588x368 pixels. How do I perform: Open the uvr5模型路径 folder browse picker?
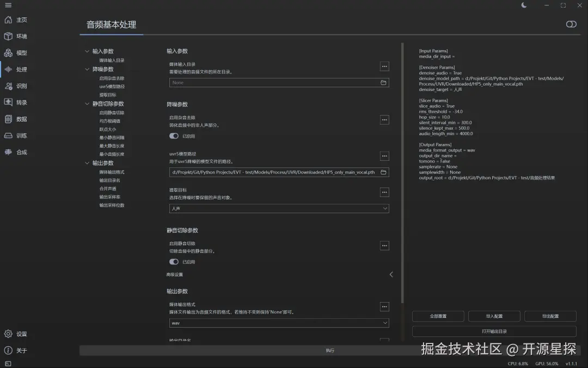pos(383,172)
